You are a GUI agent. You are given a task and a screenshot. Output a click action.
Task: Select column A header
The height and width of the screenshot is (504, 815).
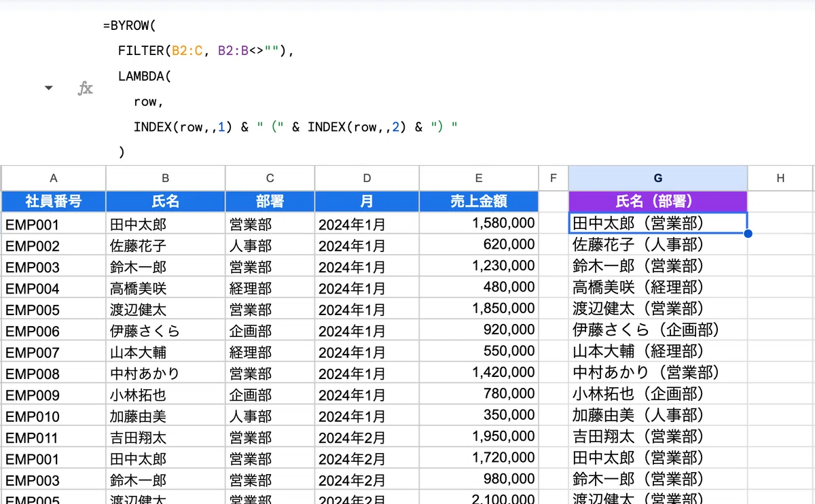pyautogui.click(x=54, y=178)
